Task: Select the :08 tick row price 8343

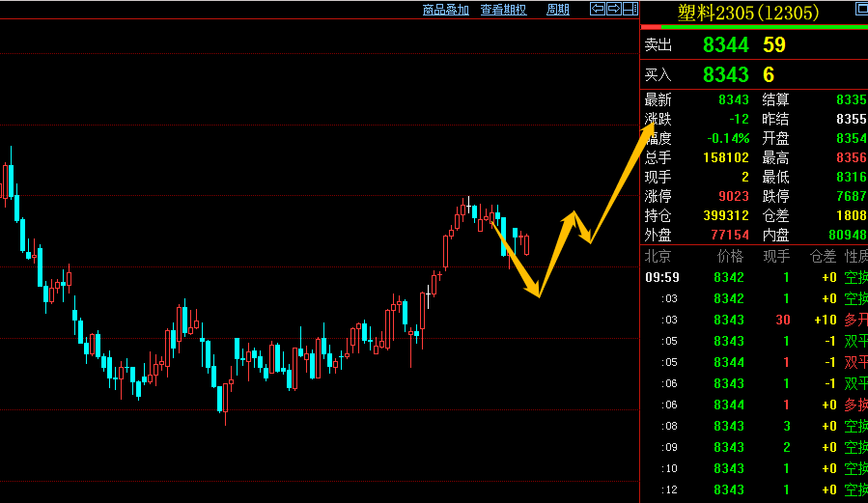Action: pos(729,426)
